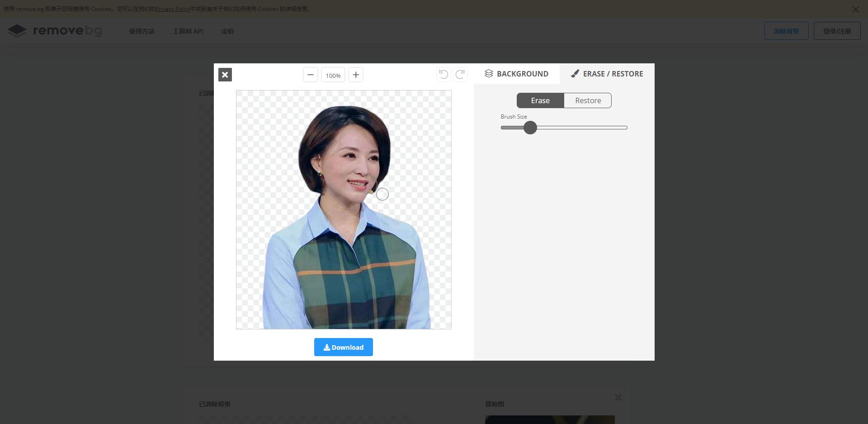Screen dimensions: 868x424
Task: Open the BACKGROUND tab
Action: coord(516,74)
